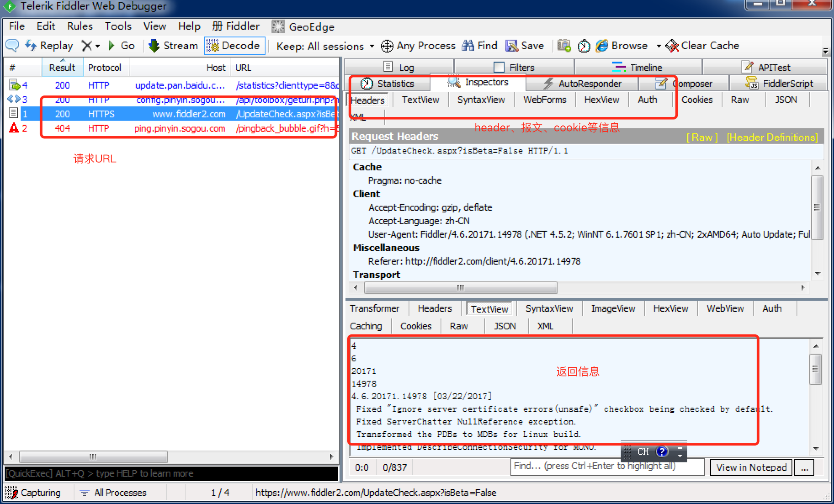Open the Log tab

click(x=399, y=67)
